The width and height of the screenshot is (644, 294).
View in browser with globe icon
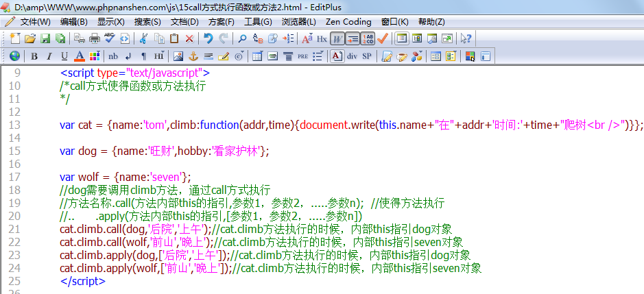point(15,56)
